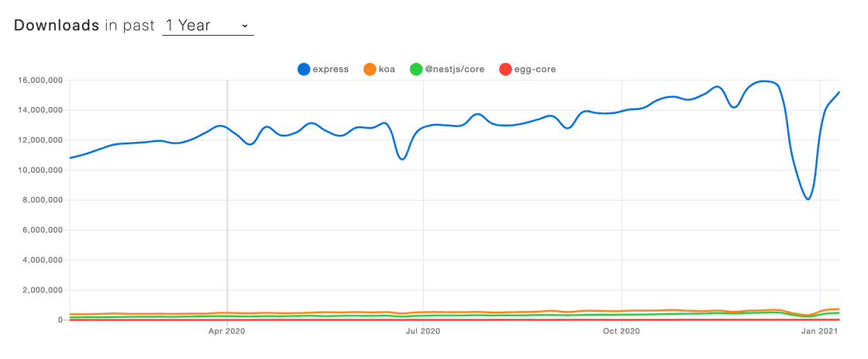Click the 16,000,000 y-axis label

tap(36, 80)
